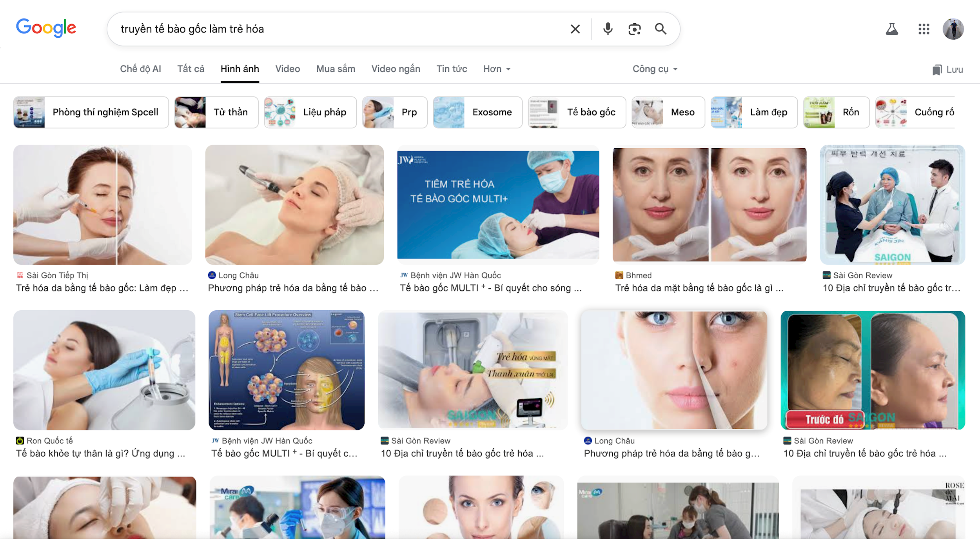Expand the Công cụ tools dropdown
This screenshot has width=980, height=539.
click(x=655, y=69)
